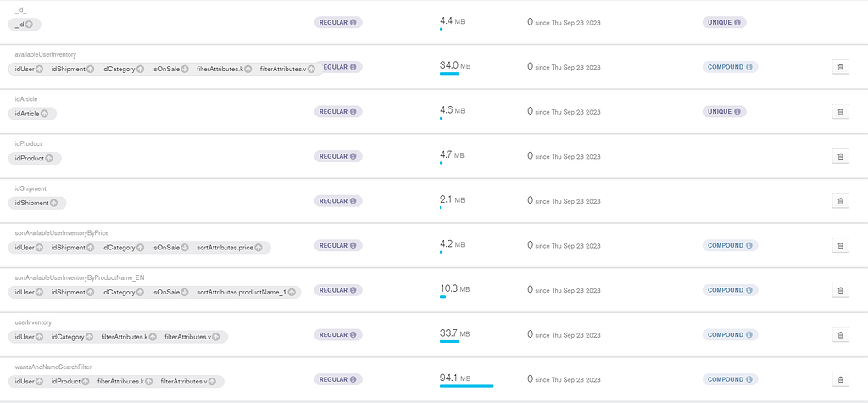Click trash icon in idShipment row
The image size is (868, 403).
click(840, 201)
